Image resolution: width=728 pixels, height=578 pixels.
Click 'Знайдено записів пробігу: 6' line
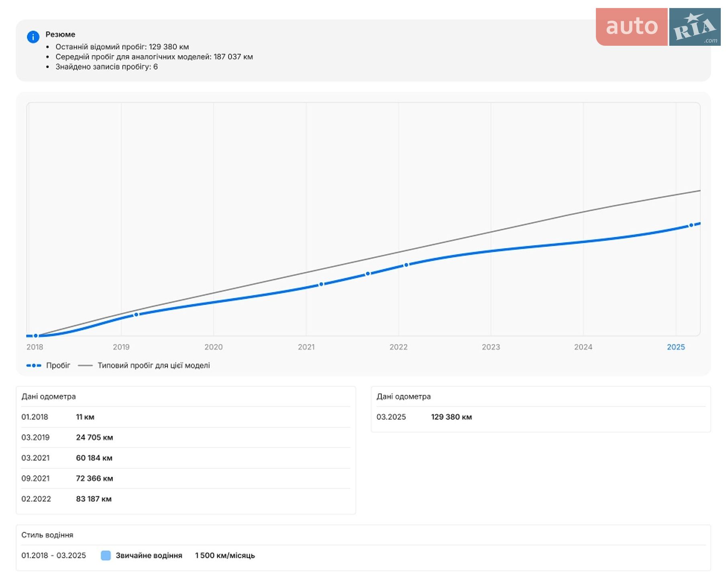pos(106,67)
